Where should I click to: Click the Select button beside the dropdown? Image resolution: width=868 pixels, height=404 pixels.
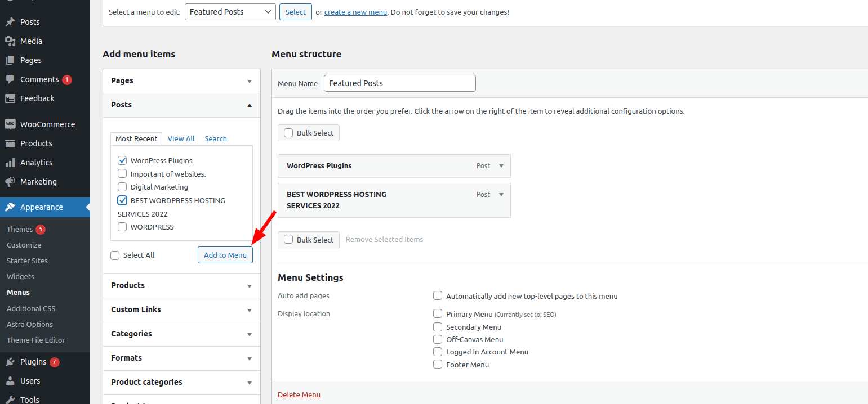[296, 12]
